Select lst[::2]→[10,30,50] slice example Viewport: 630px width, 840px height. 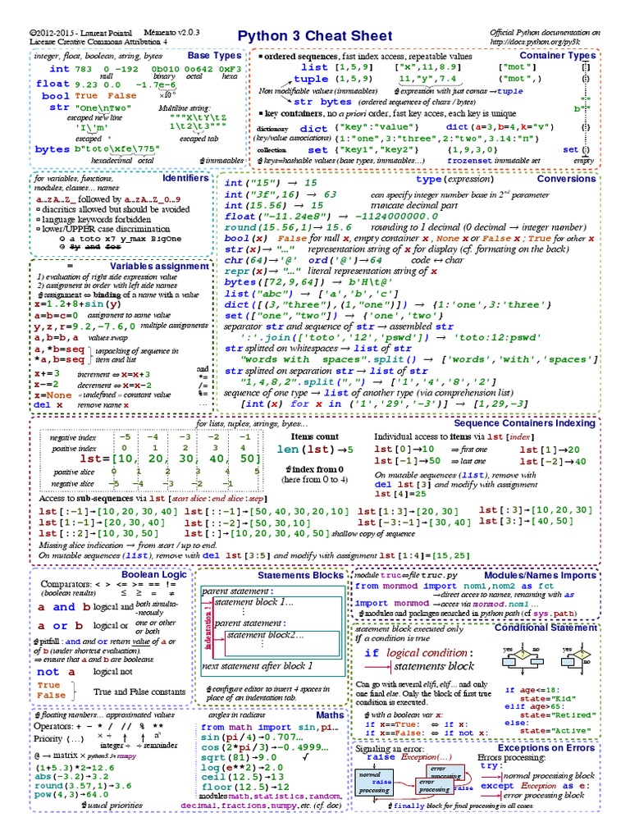point(98,533)
